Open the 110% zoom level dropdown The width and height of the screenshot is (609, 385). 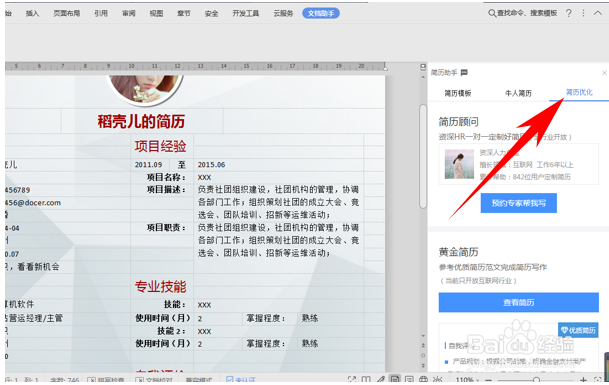click(x=467, y=380)
